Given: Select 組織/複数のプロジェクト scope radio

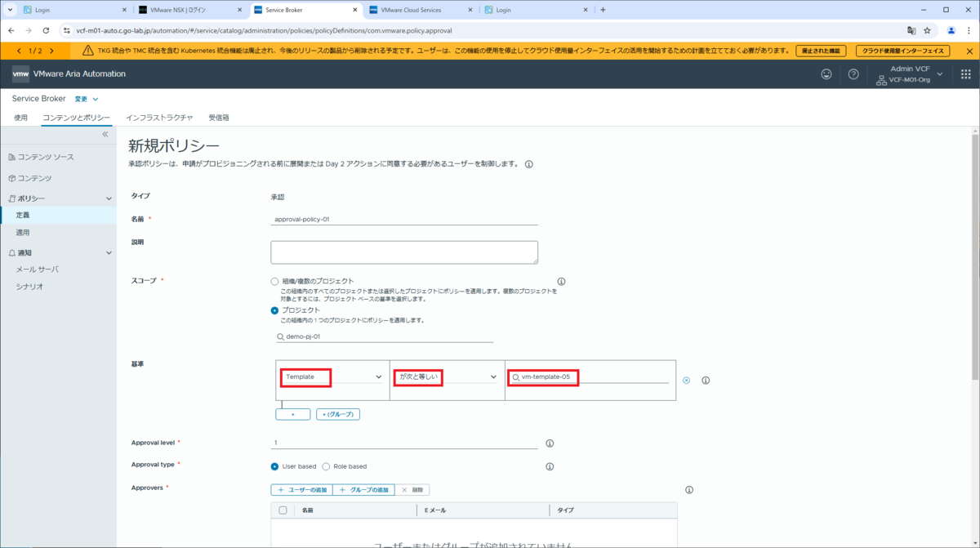Looking at the screenshot, I should (274, 282).
